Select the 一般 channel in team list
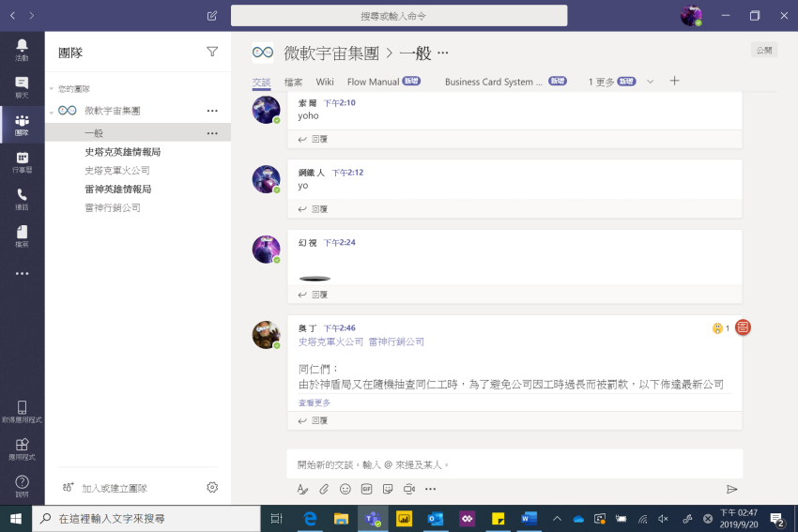798x532 pixels. tap(138, 132)
